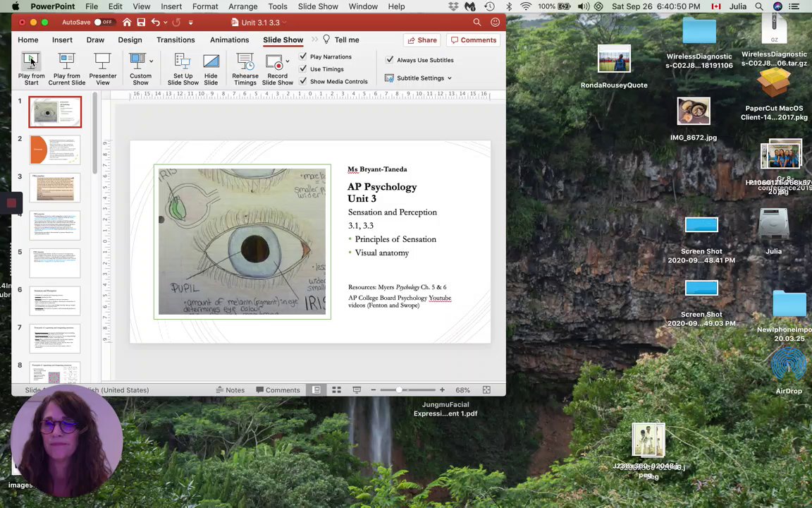This screenshot has height=508, width=812.
Task: Uncheck Play Narrations checkbox
Action: (303, 56)
